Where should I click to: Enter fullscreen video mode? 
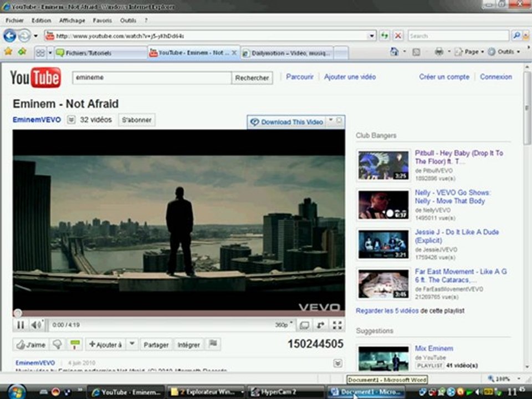pos(337,325)
